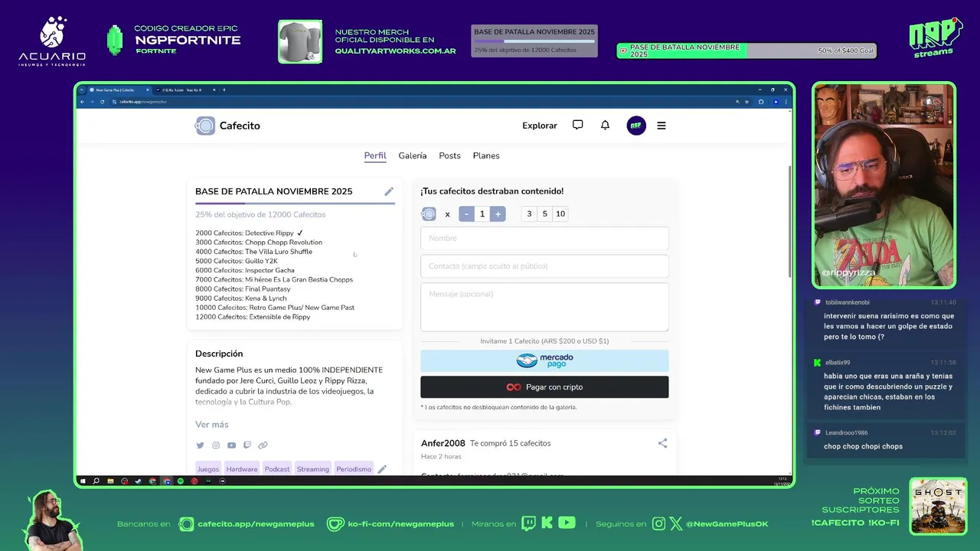The image size is (980, 551).
Task: Click the cafecitos goal progress bar
Action: pos(295,204)
